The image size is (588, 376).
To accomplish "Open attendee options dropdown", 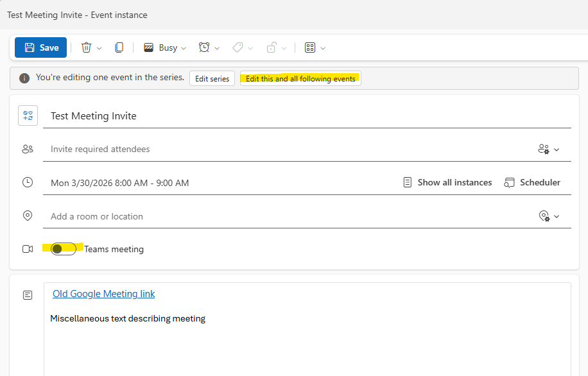I will click(x=549, y=150).
